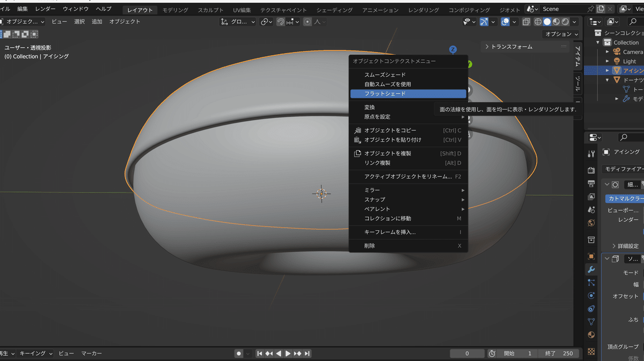Viewport: 644px width, 361px height.
Task: Open transform orientation Global dropdown
Action: click(x=239, y=22)
